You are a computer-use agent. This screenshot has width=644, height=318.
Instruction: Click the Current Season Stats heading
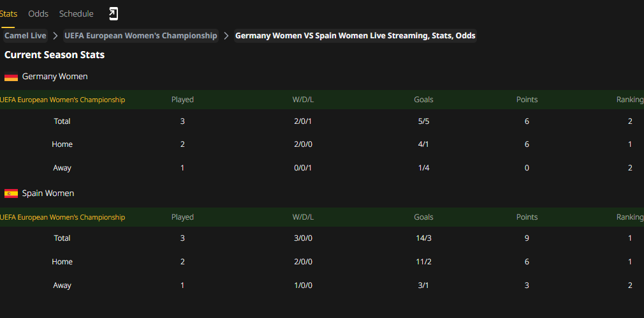55,55
